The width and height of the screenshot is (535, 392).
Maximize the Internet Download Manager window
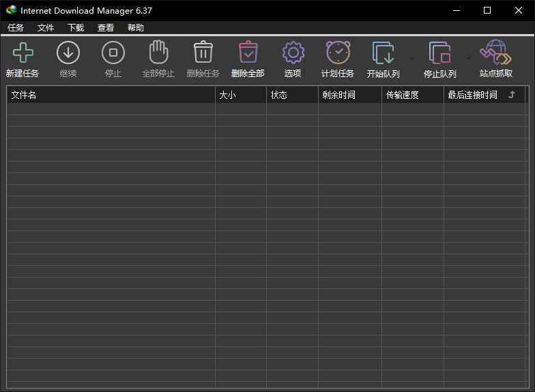(487, 11)
